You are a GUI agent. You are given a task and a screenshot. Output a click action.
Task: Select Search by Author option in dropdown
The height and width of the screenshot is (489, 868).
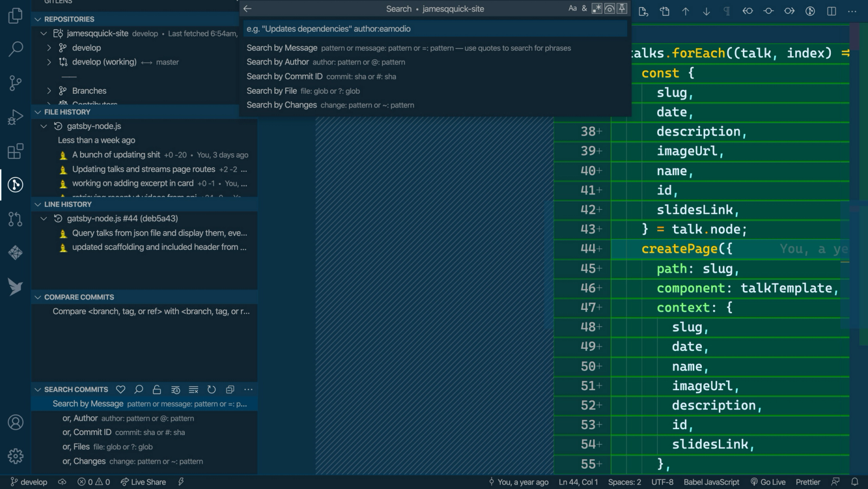click(278, 62)
